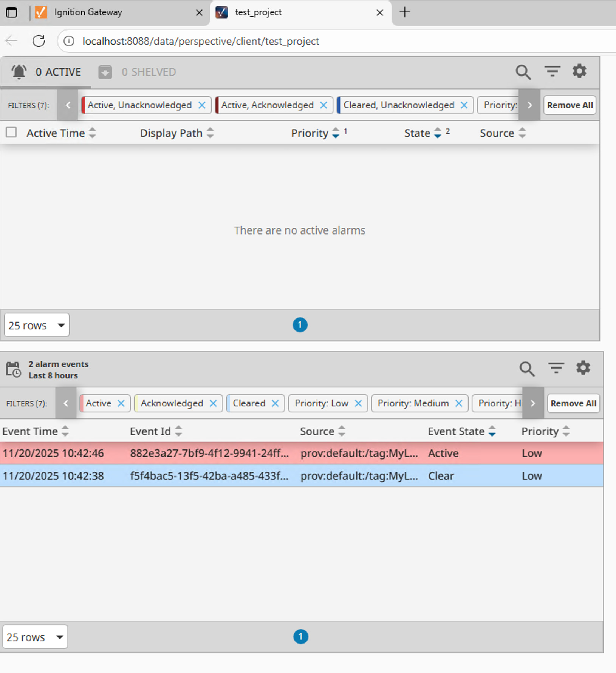The width and height of the screenshot is (616, 673).
Task: Go to page 1 of alarm status table
Action: (x=300, y=325)
